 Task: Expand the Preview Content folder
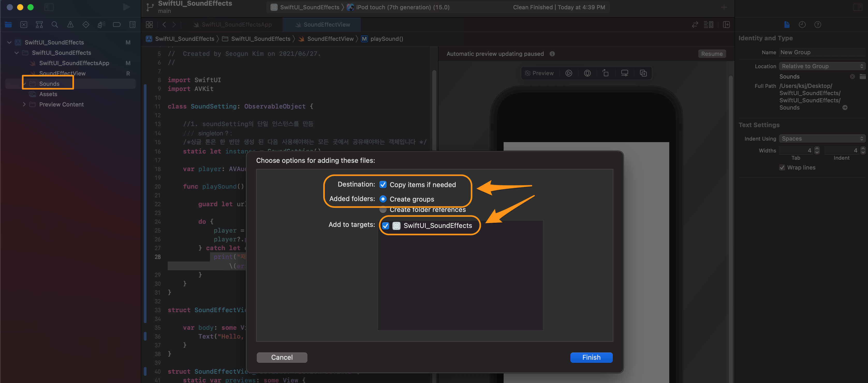[24, 104]
